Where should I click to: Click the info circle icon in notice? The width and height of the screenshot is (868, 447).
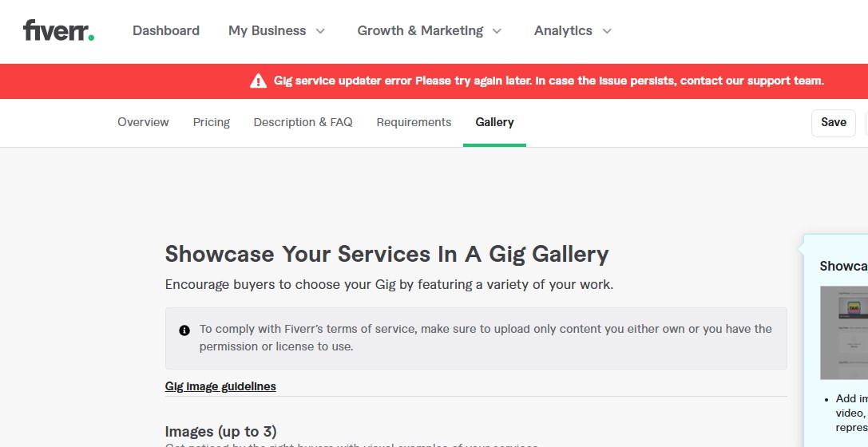coord(184,330)
